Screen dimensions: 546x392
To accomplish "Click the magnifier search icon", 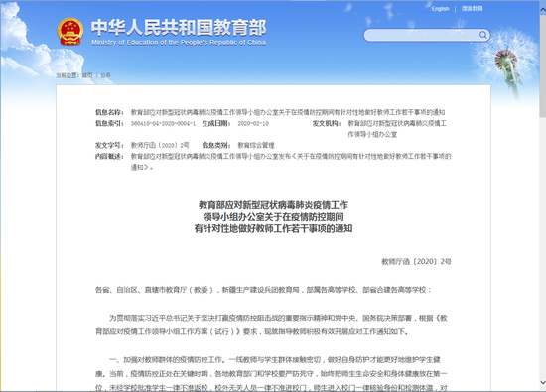I will click(x=483, y=35).
